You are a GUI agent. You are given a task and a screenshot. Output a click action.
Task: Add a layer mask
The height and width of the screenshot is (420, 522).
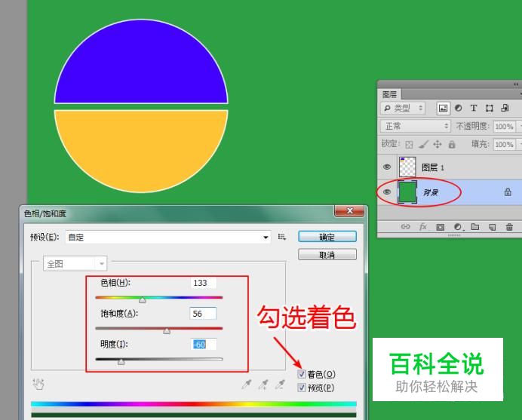pos(440,227)
